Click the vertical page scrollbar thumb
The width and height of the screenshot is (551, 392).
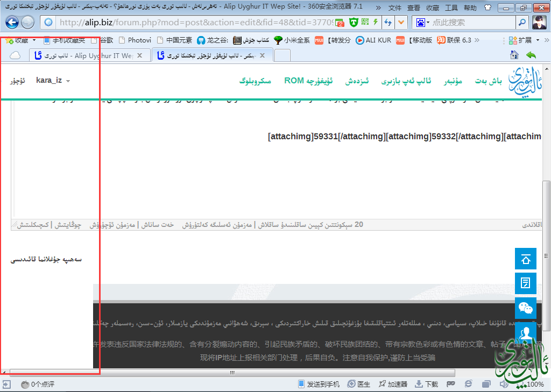546,256
